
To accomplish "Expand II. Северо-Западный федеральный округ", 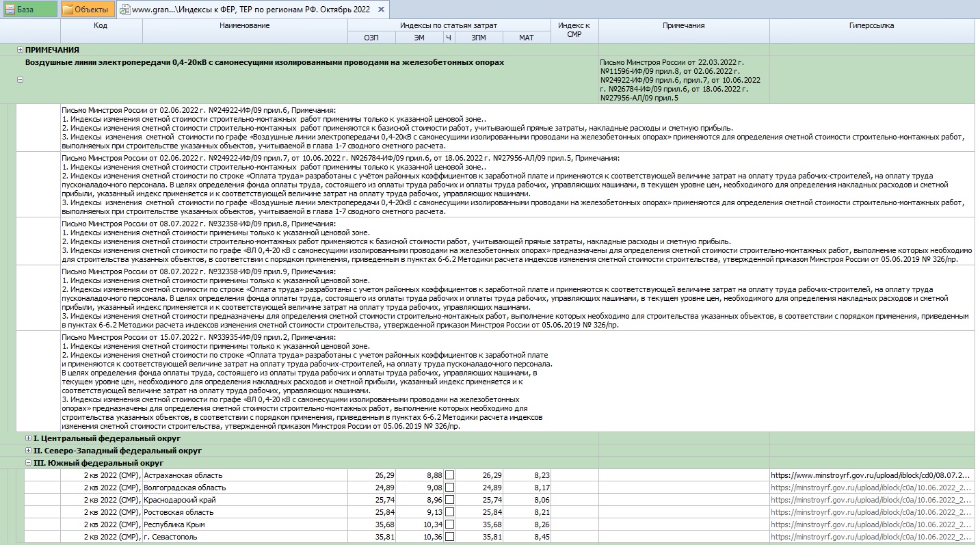I will pyautogui.click(x=28, y=451).
